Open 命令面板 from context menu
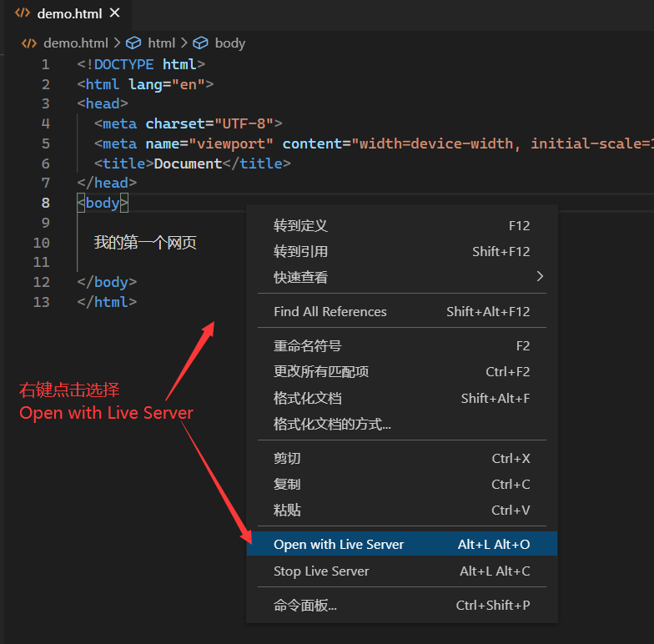654x644 pixels. 305,606
